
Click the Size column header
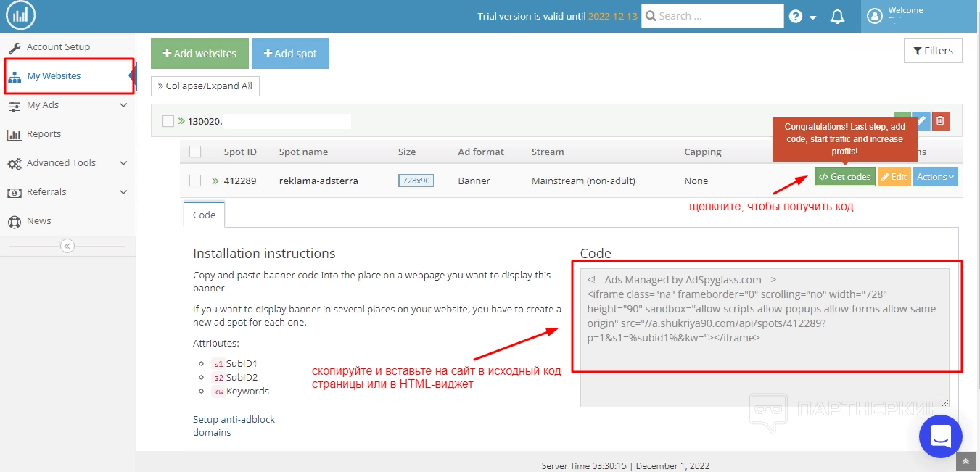(407, 152)
